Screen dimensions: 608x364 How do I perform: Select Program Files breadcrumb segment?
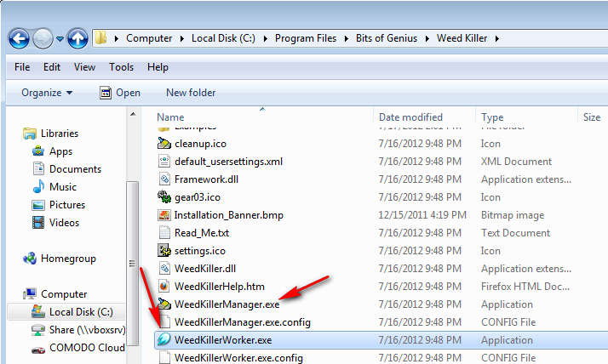click(306, 38)
